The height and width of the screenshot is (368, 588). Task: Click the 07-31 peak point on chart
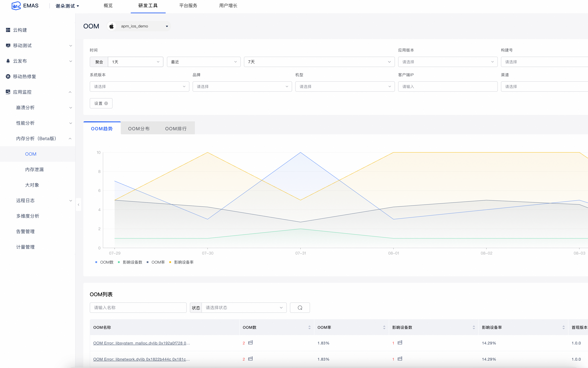pyautogui.click(x=301, y=152)
